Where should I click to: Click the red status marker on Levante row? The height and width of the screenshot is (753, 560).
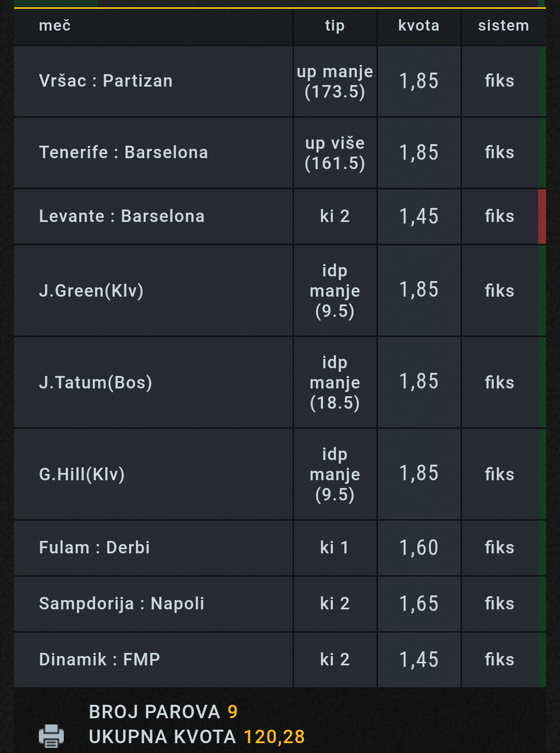542,217
